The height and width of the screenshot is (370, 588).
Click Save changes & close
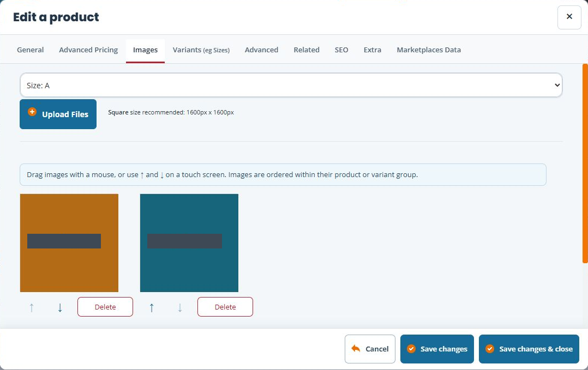click(529, 349)
